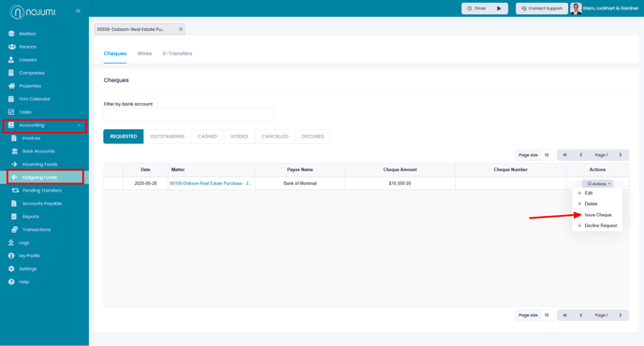Click the Filter by bank account field
This screenshot has height=346, width=644.
188,115
